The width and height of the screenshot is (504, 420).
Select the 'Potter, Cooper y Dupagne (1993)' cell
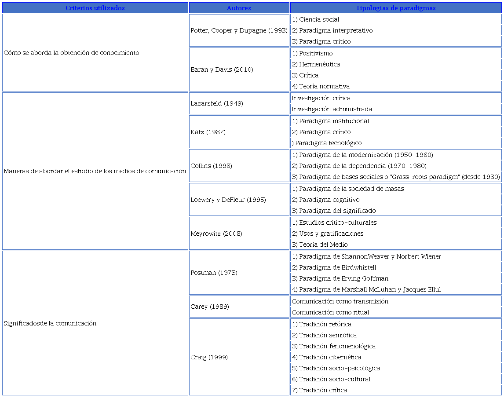click(x=239, y=30)
